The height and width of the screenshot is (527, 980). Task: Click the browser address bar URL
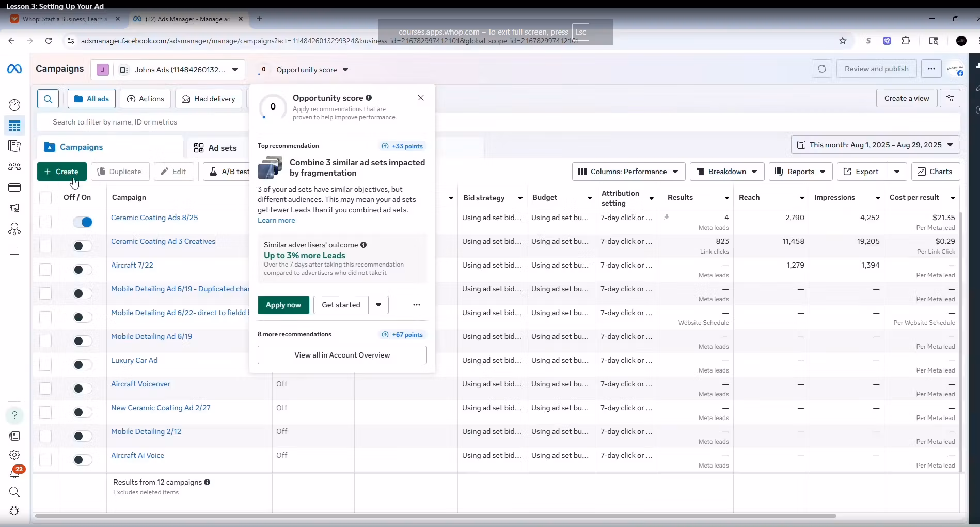click(x=330, y=41)
